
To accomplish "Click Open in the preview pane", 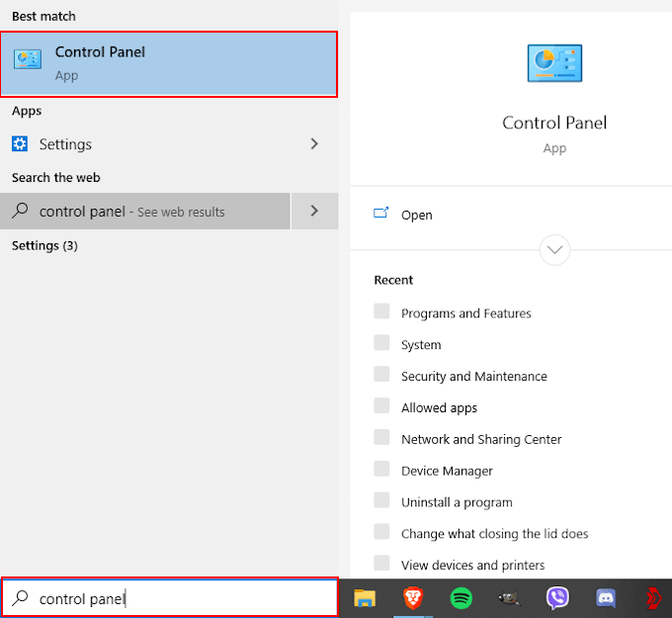I will pyautogui.click(x=416, y=215).
